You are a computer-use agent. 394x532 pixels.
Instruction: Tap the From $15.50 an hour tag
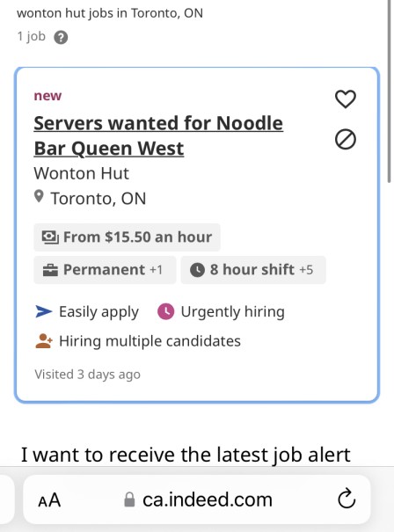click(127, 237)
